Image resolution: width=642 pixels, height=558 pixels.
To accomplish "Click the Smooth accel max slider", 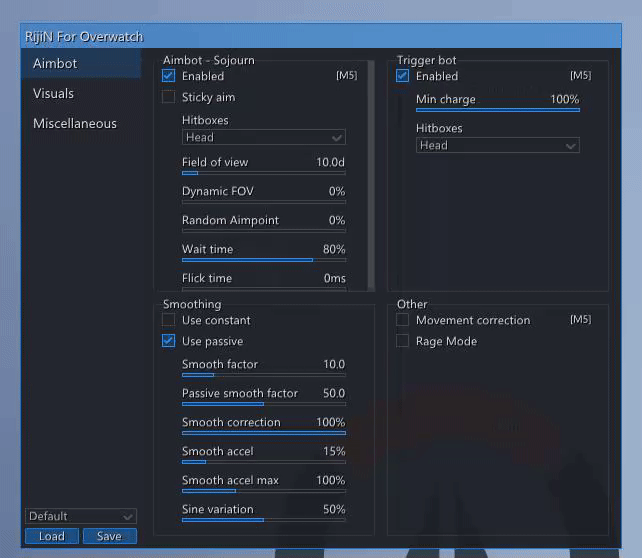I will coord(264,491).
